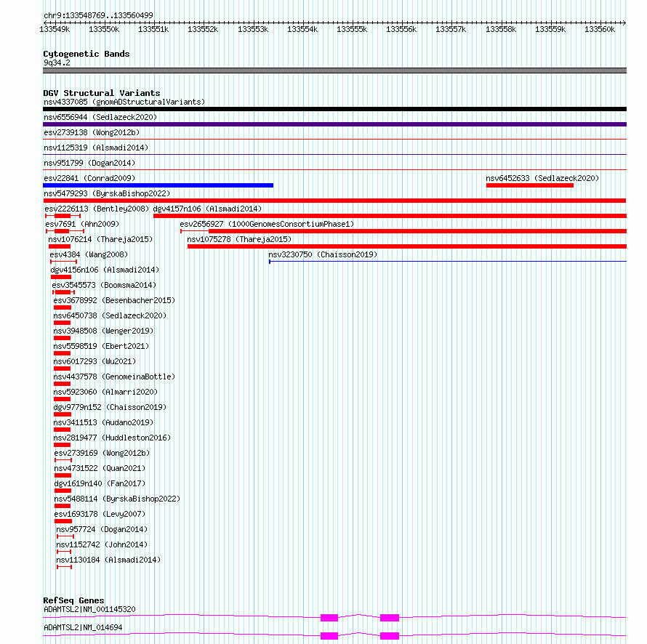Open variant esv4384 (Wang2008)
647x644 pixels.
[x=89, y=254]
